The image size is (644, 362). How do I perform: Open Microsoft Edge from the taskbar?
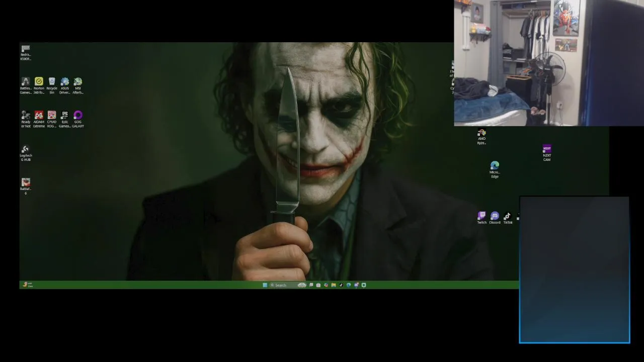pyautogui.click(x=349, y=285)
